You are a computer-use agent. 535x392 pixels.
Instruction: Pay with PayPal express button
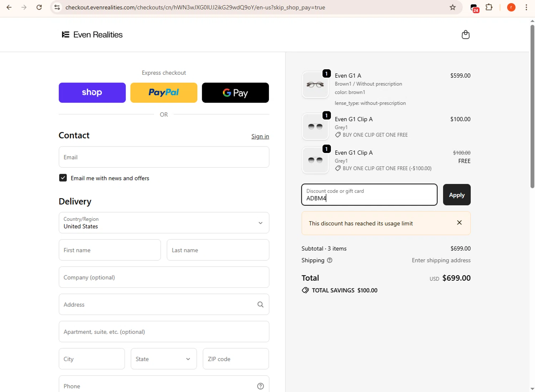(164, 93)
